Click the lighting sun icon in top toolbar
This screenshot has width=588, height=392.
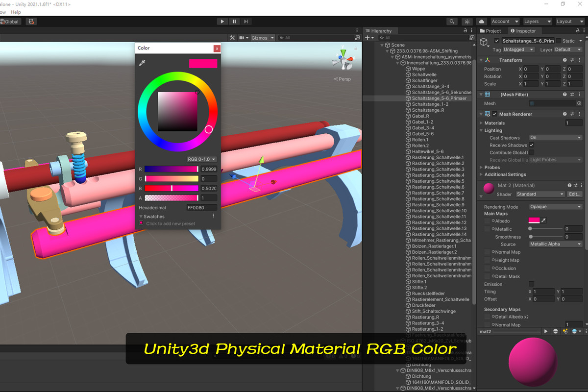pos(467,22)
